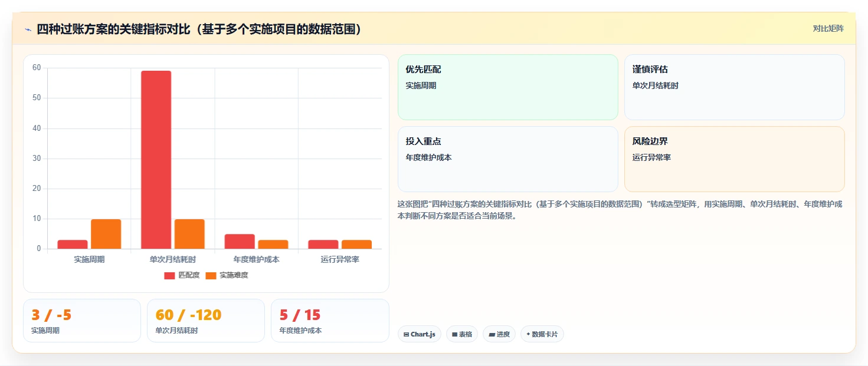Click the y-axis value 60

coord(37,68)
